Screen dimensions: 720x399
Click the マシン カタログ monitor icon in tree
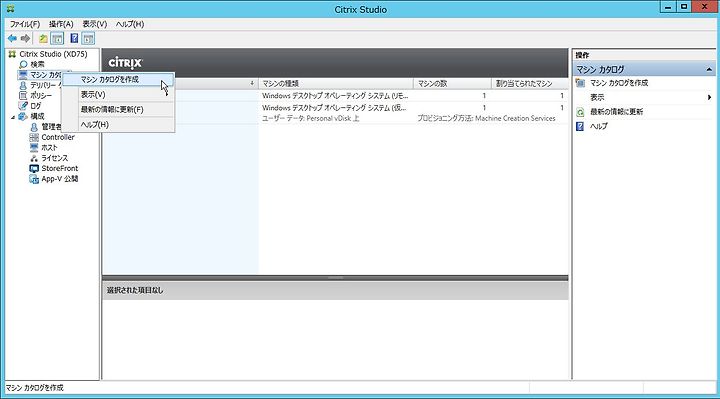coord(23,74)
